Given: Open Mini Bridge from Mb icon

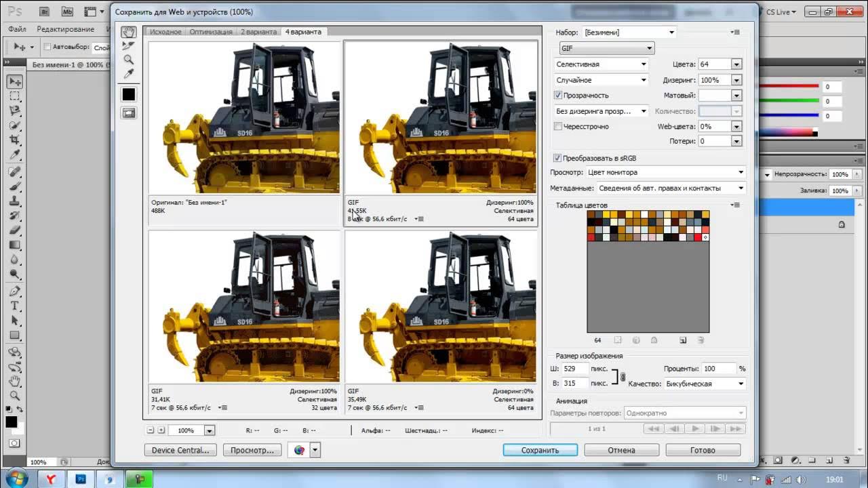Looking at the screenshot, I should [67, 12].
